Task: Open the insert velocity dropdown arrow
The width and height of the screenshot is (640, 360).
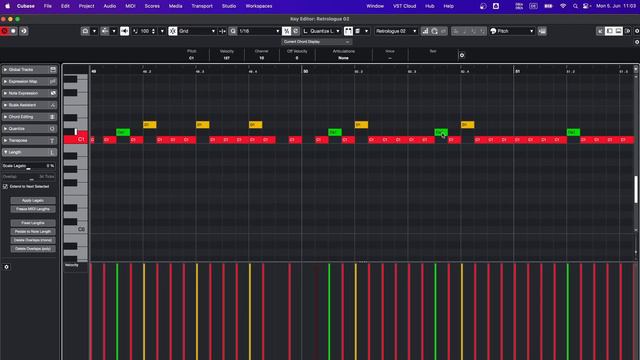Action: (x=162, y=31)
